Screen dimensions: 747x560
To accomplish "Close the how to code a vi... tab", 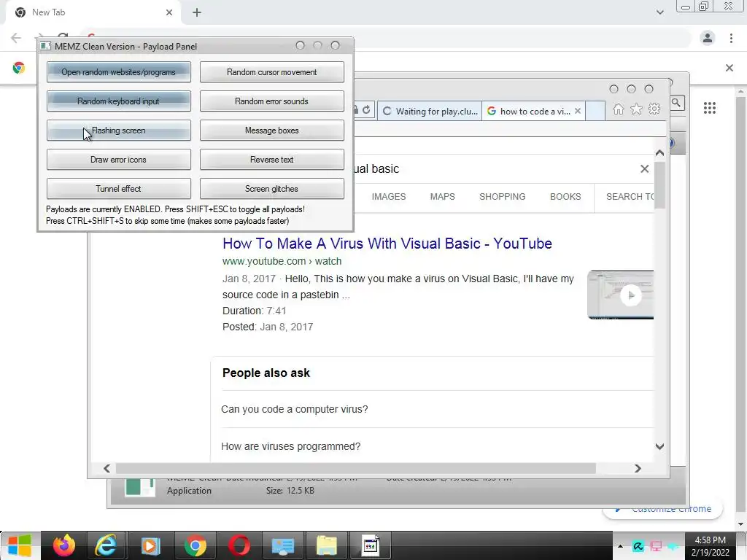I will click(578, 111).
